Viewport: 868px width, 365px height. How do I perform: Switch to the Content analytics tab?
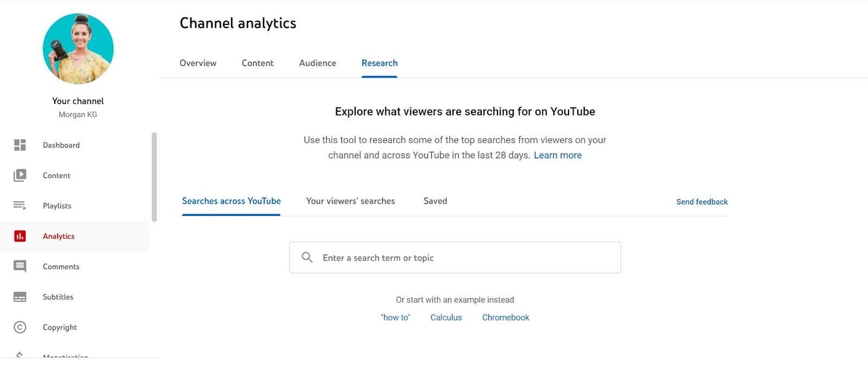(258, 63)
